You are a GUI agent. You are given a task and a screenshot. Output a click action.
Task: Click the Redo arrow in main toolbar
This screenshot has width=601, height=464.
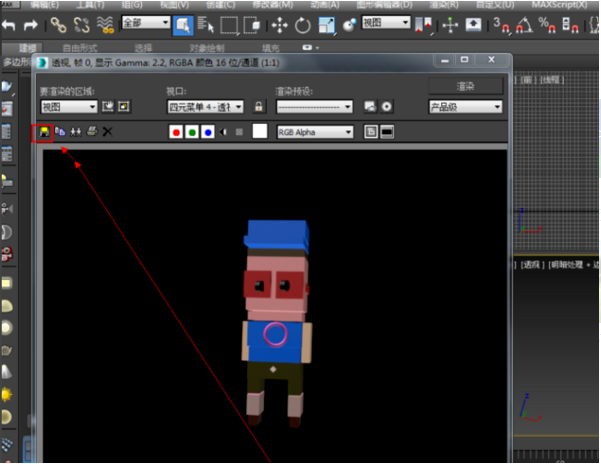tap(31, 26)
